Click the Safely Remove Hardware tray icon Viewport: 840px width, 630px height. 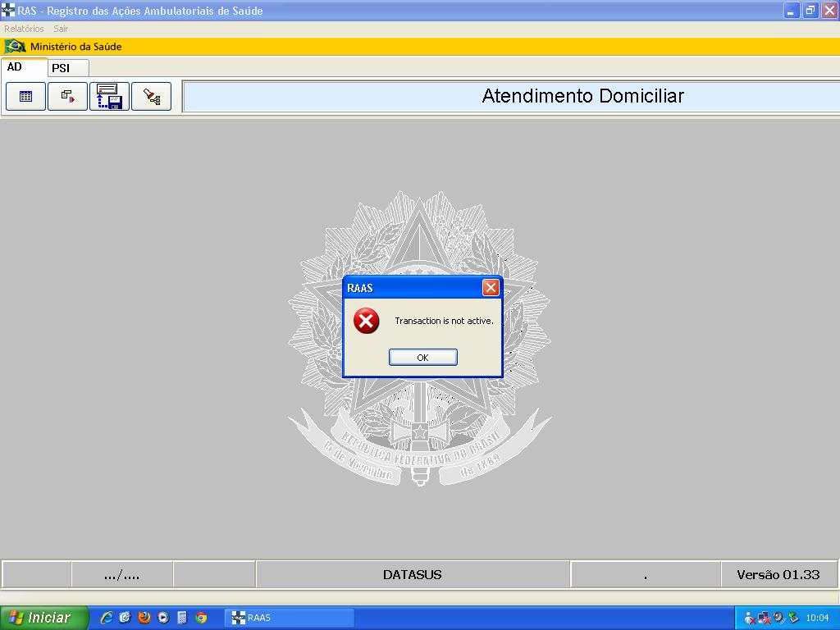point(793,618)
